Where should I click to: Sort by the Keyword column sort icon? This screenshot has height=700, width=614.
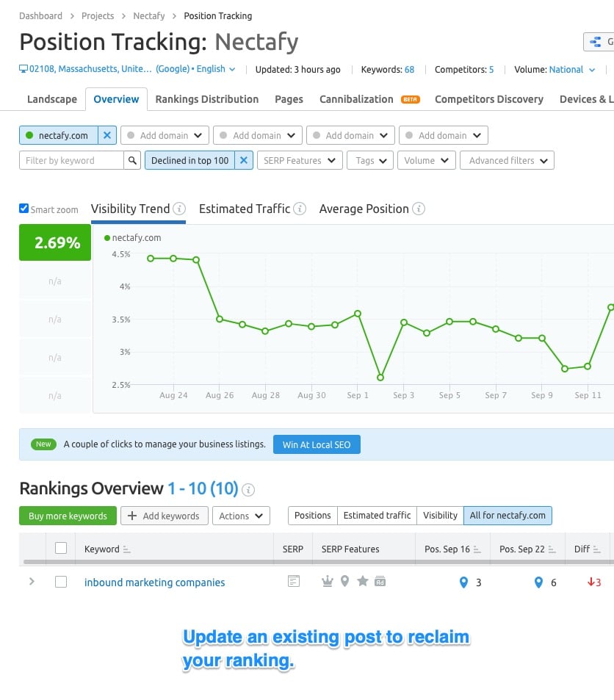(x=127, y=549)
